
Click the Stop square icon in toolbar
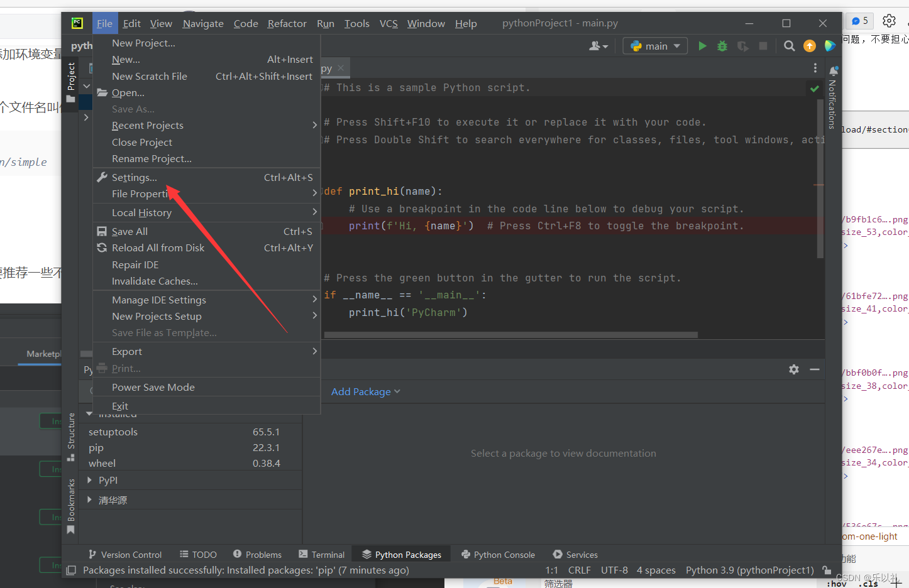point(763,46)
